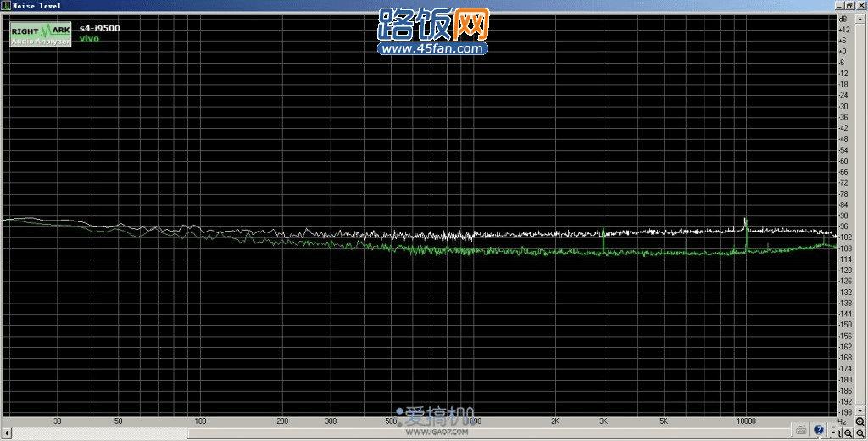The height and width of the screenshot is (441, 868).
Task: Click the zoom-in magnifier icon
Action: click(860, 421)
